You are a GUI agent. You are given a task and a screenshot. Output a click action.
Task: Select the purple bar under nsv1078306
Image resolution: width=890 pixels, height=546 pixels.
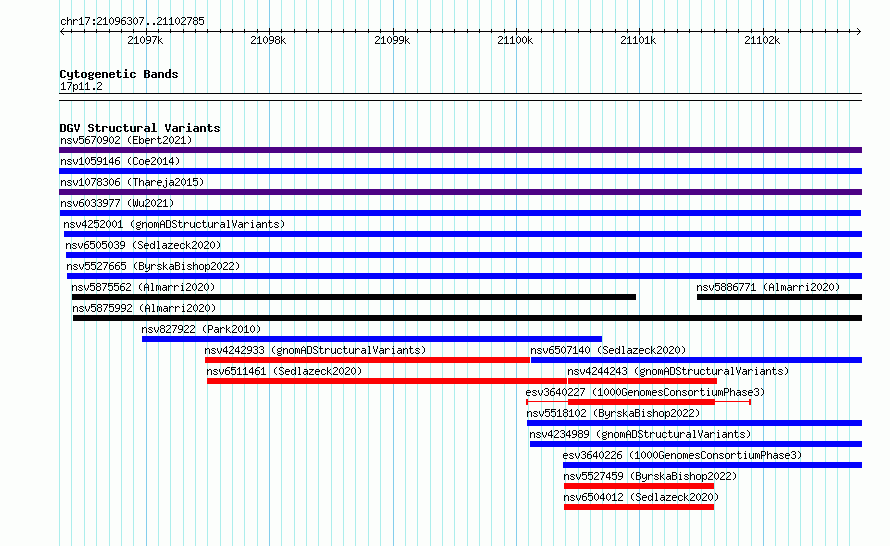460,192
